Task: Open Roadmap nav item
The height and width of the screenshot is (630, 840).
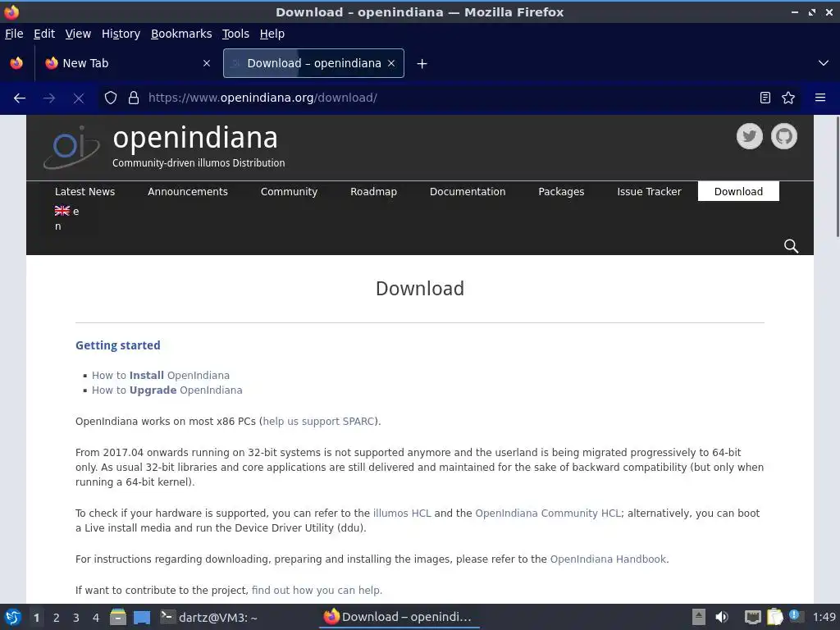Action: (373, 191)
